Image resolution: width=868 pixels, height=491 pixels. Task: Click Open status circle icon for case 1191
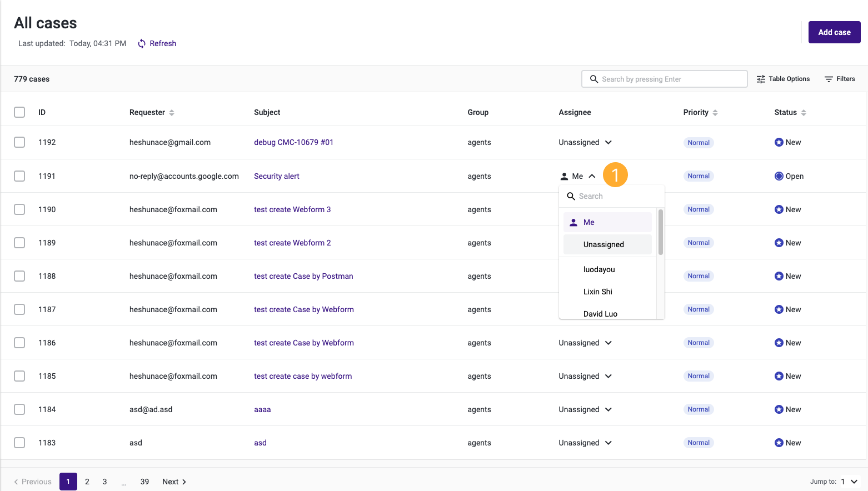click(x=779, y=176)
